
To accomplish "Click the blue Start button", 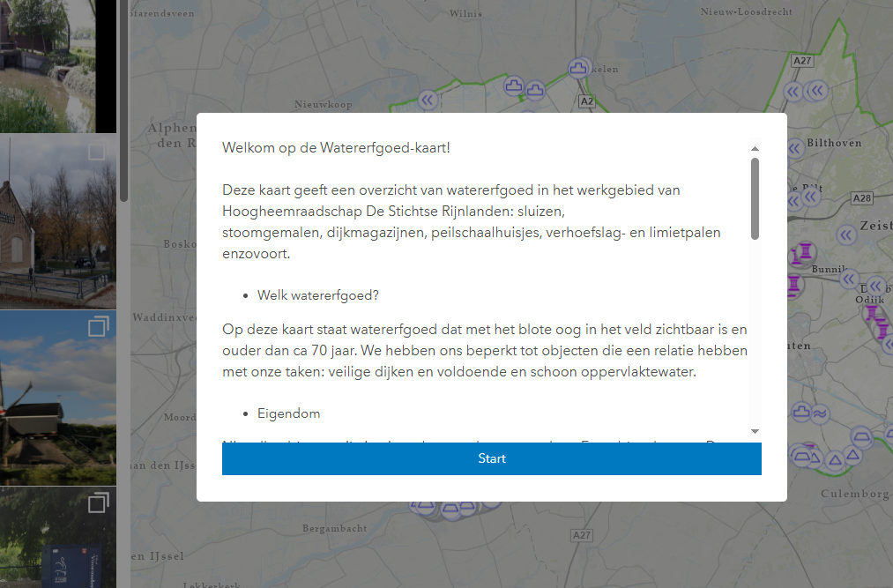I will (x=492, y=458).
